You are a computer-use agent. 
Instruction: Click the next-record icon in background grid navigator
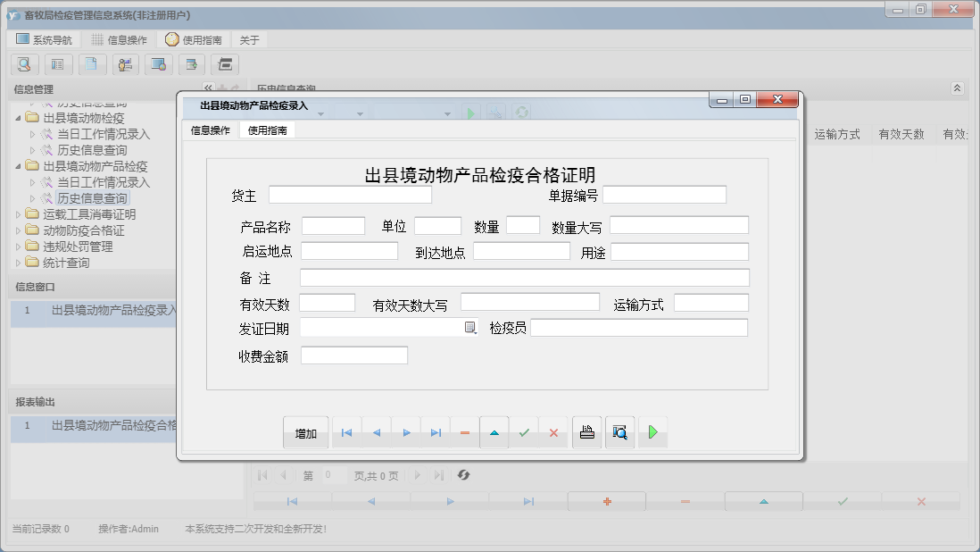point(450,501)
